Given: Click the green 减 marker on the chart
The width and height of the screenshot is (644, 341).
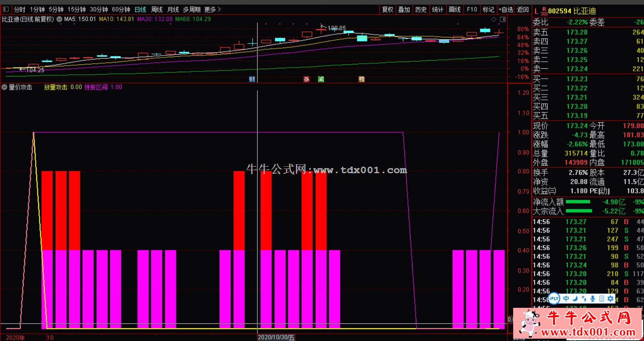Looking at the screenshot, I should click(321, 79).
